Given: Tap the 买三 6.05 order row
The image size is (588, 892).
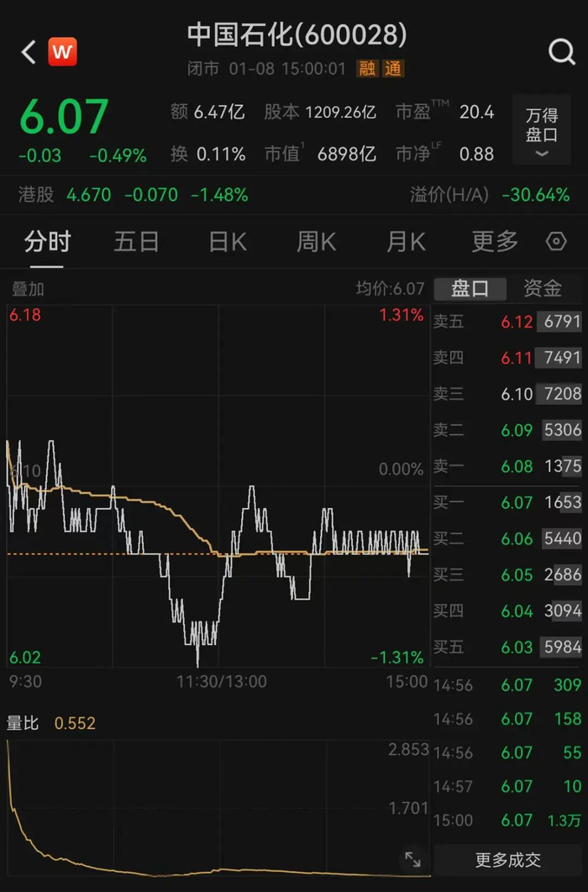Looking at the screenshot, I should pyautogui.click(x=507, y=575).
